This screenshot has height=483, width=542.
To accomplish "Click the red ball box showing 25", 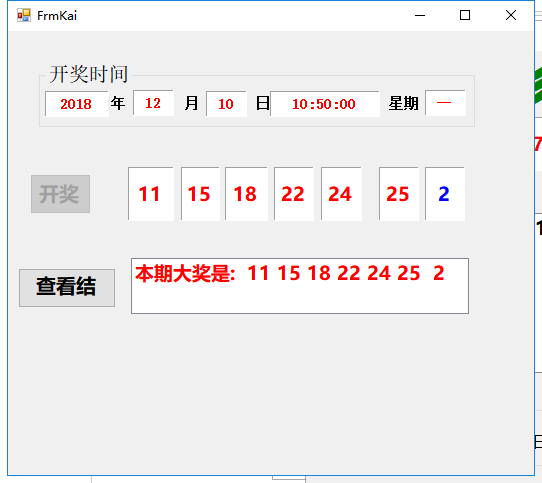I will pyautogui.click(x=399, y=194).
